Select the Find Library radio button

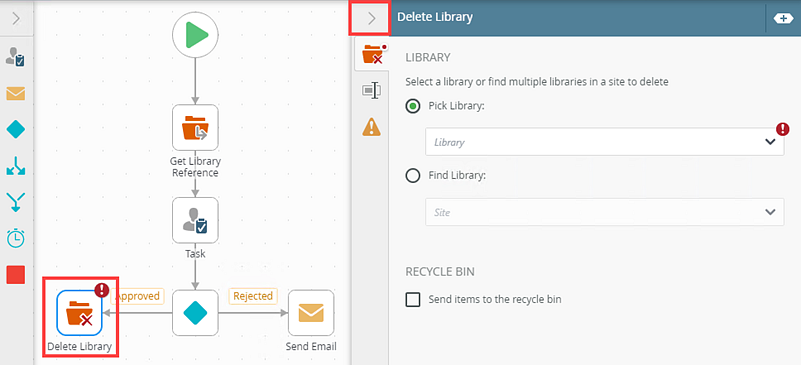click(412, 176)
